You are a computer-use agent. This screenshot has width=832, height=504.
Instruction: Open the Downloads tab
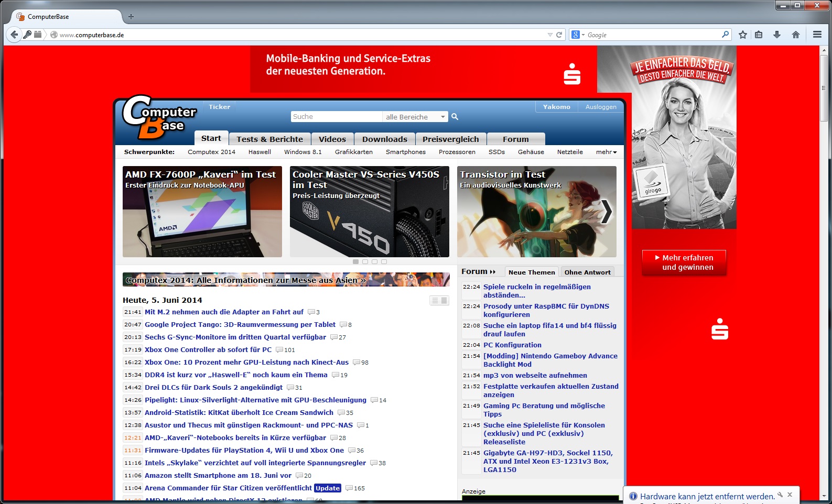[x=385, y=139]
